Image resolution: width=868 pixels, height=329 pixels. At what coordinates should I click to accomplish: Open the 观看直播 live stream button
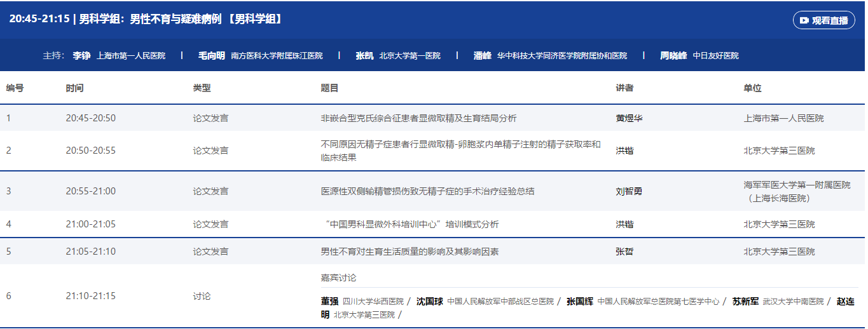(x=823, y=20)
